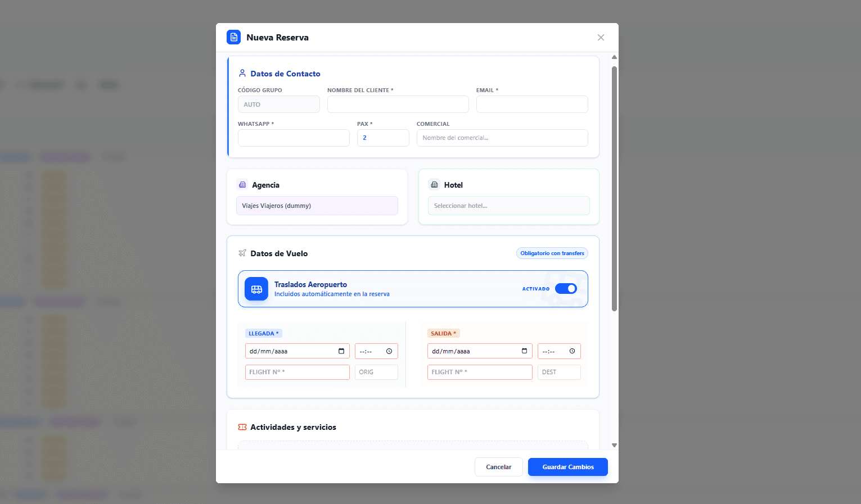Open the Seleccionar hotel dropdown
This screenshot has height=504, width=861.
click(x=508, y=206)
